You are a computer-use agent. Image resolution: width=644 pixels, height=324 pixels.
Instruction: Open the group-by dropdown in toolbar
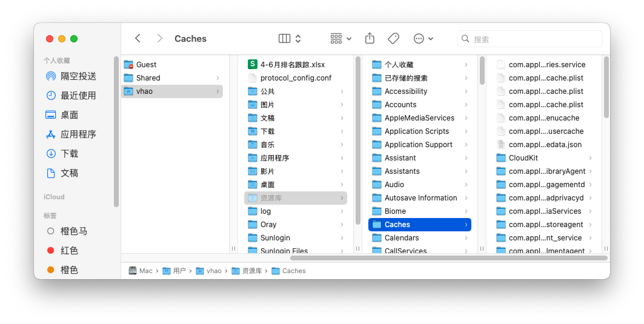(340, 38)
